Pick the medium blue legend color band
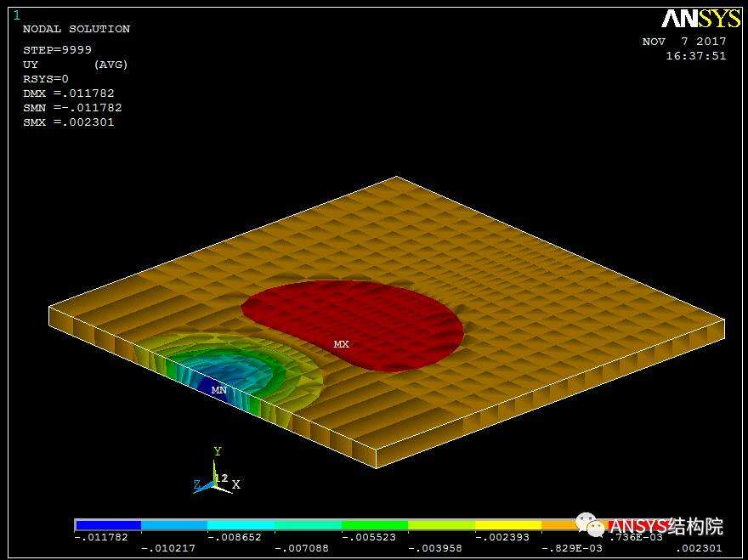 [174, 524]
